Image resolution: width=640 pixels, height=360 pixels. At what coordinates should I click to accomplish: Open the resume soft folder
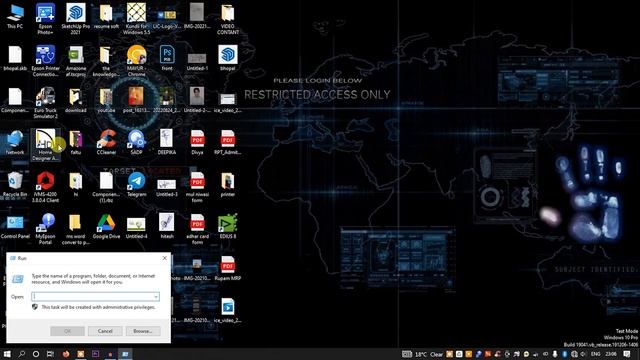click(x=106, y=16)
